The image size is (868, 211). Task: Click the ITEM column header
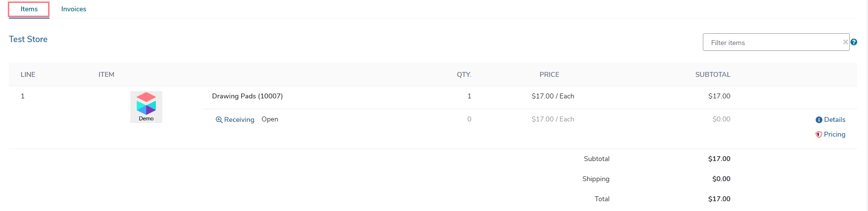[x=106, y=74]
